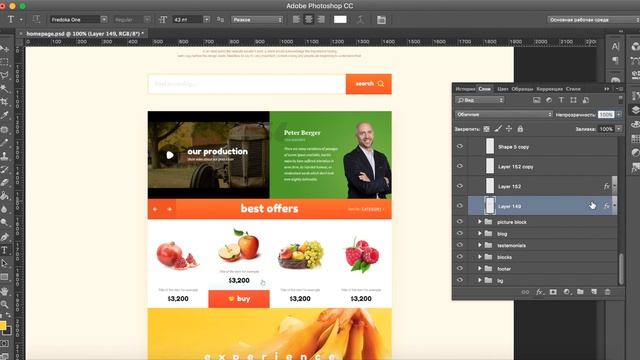Center the text alignment
Viewport: 640px width, 360px height.
coord(309,19)
